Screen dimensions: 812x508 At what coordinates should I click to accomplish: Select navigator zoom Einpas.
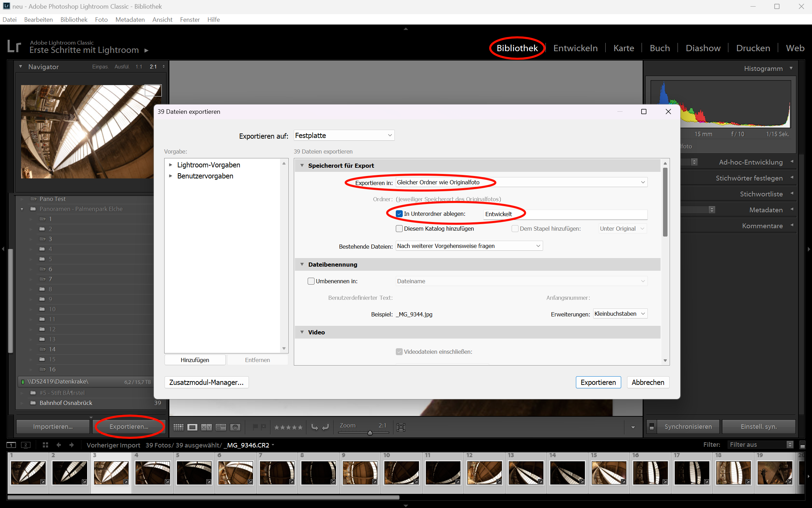[101, 67]
